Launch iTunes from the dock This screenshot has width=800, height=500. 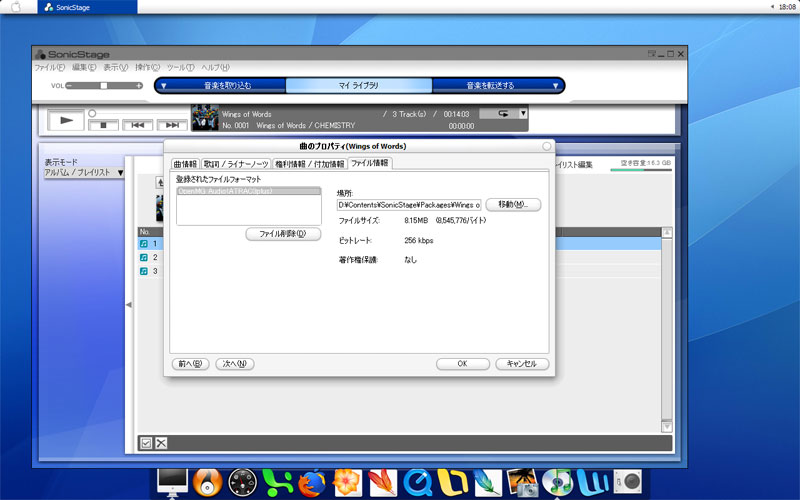click(558, 483)
